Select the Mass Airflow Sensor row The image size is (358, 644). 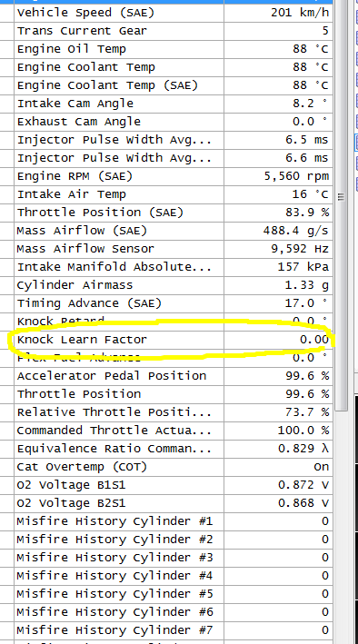pyautogui.click(x=174, y=249)
